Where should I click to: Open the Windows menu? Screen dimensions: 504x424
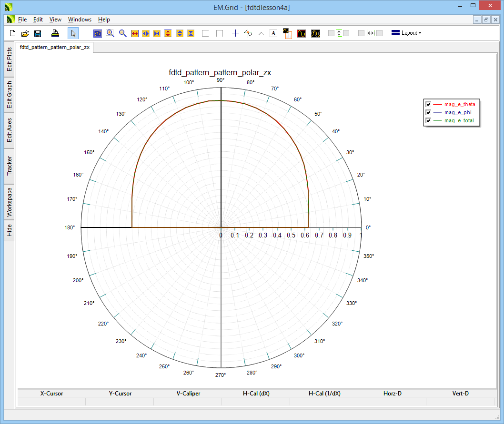tap(80, 20)
